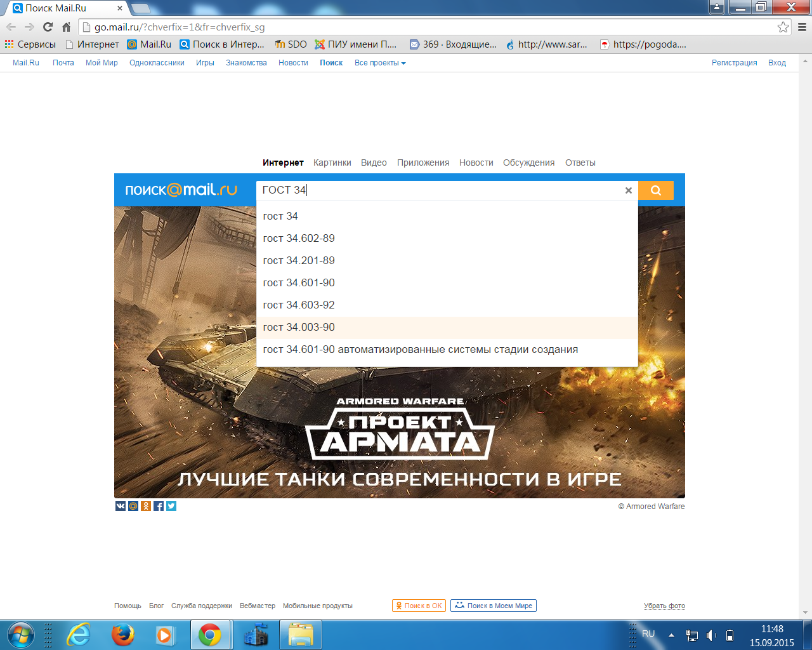Launch Firefox from taskbar
The image size is (812, 650).
122,635
